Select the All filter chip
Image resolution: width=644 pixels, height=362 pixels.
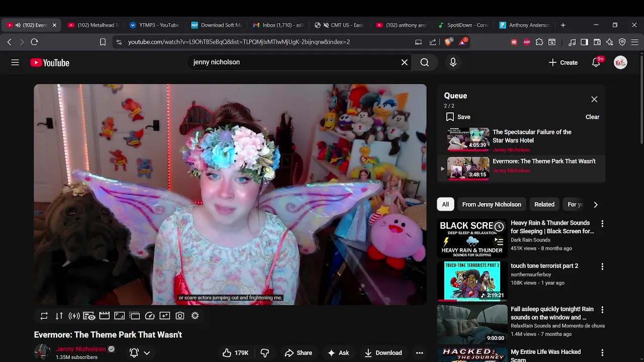coord(445,205)
